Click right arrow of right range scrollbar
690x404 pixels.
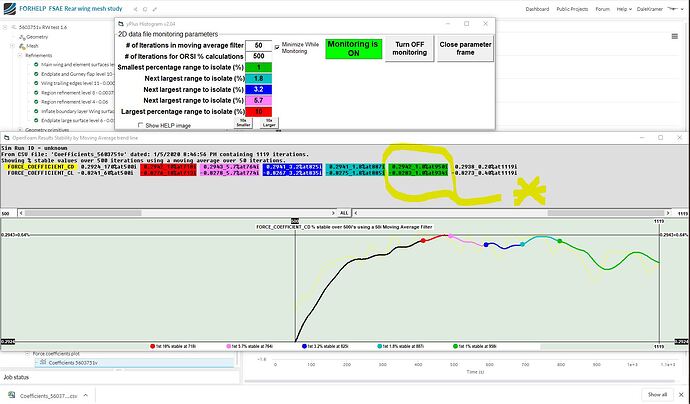668,213
